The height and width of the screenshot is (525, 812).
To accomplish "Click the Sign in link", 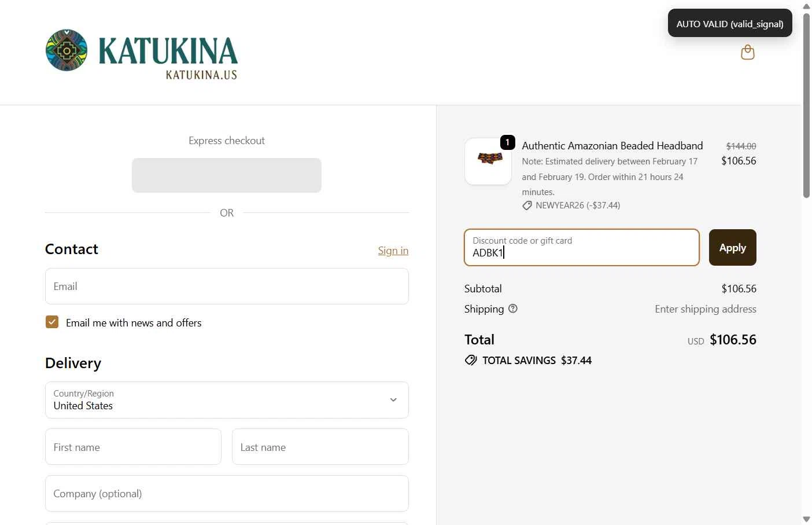I will point(393,251).
